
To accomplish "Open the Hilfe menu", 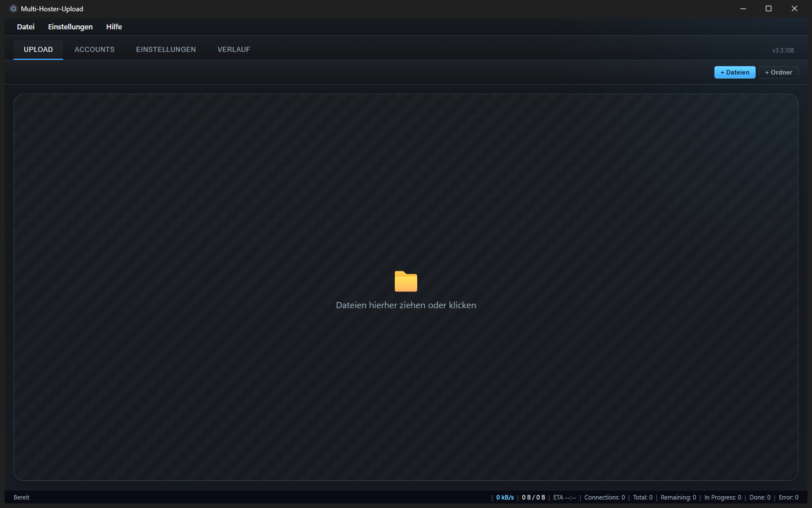I will pyautogui.click(x=114, y=27).
